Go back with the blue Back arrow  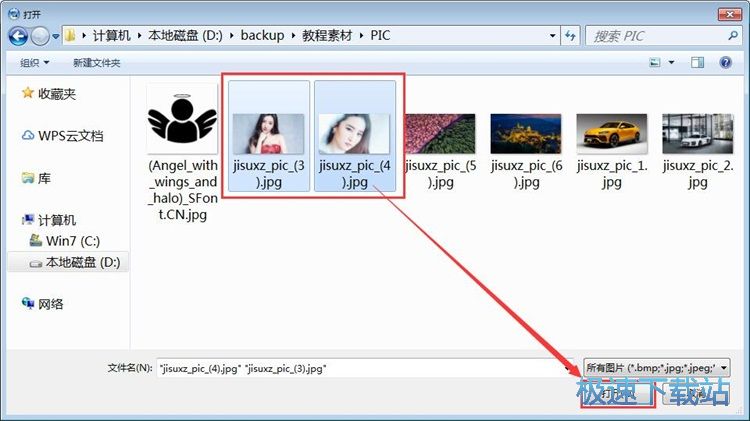click(x=18, y=36)
